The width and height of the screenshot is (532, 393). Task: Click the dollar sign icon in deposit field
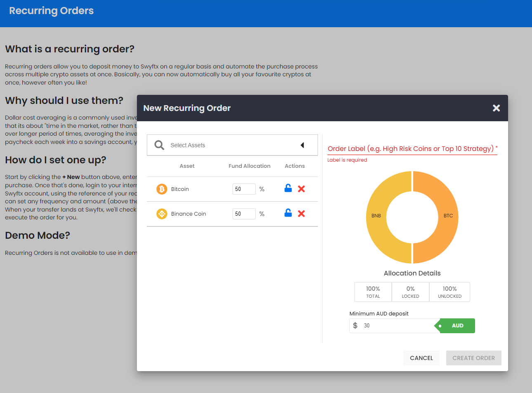pos(355,326)
